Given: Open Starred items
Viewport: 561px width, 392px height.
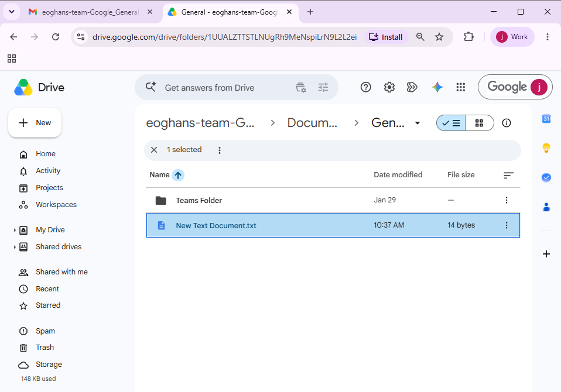Looking at the screenshot, I should [48, 305].
